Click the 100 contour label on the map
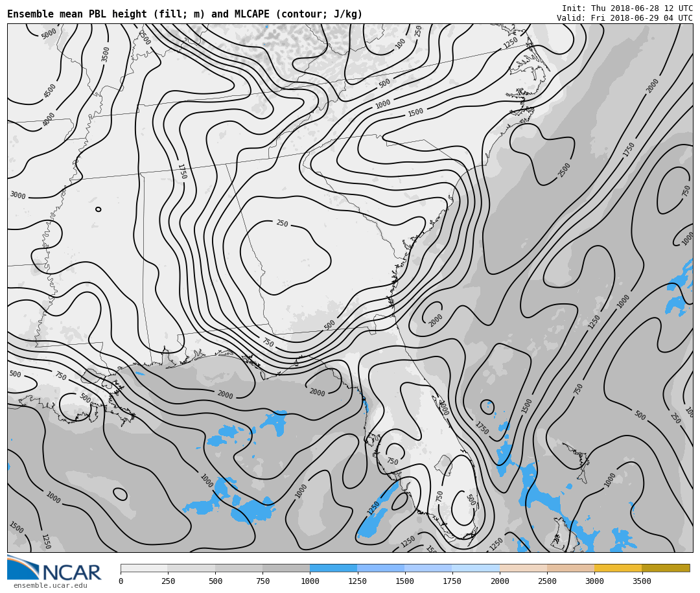This screenshot has height=593, width=700. point(400,43)
